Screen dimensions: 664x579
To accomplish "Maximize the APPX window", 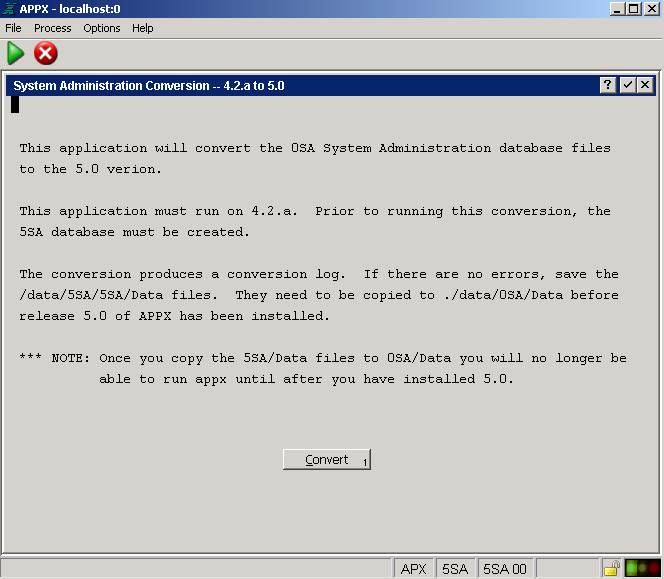I will click(x=634, y=9).
